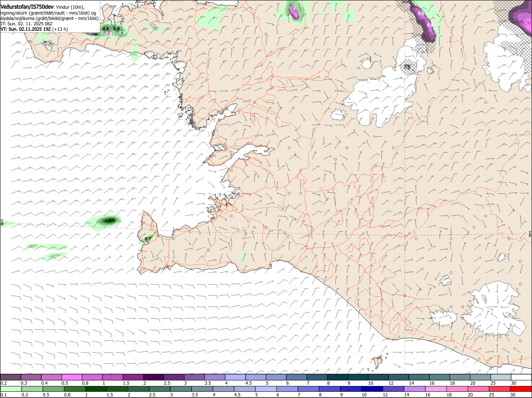Pick the upper legend swatch starting at 4
The height and width of the screenshot is (398, 532).
click(x=235, y=377)
